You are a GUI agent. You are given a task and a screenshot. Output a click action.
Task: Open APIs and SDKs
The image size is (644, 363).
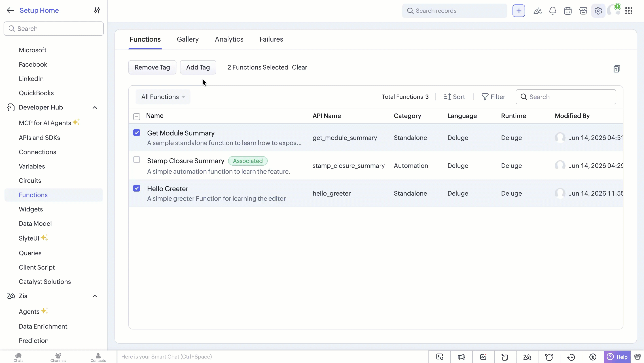(39, 138)
